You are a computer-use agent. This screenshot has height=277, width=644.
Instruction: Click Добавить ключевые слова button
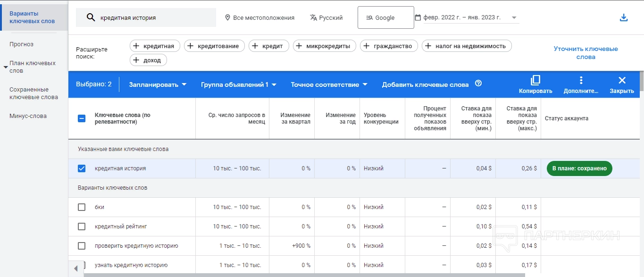click(x=425, y=84)
